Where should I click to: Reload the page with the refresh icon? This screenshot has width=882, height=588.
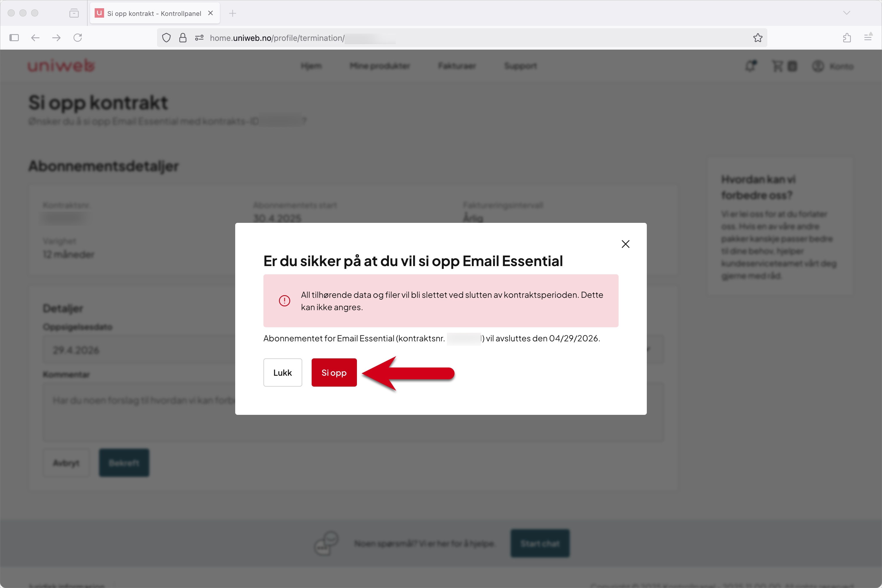pos(78,38)
